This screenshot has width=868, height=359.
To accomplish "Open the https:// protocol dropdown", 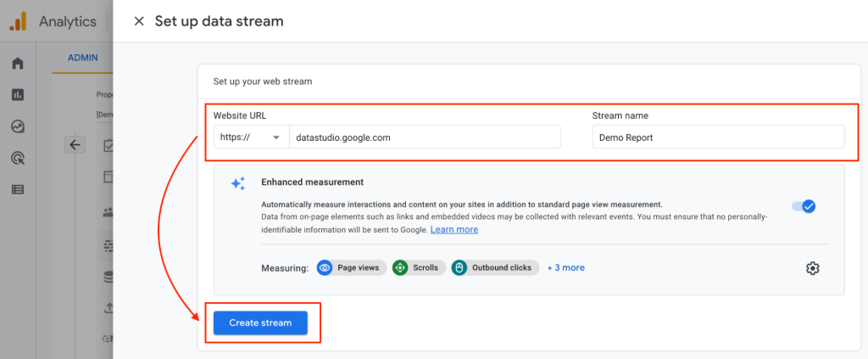I will (252, 138).
